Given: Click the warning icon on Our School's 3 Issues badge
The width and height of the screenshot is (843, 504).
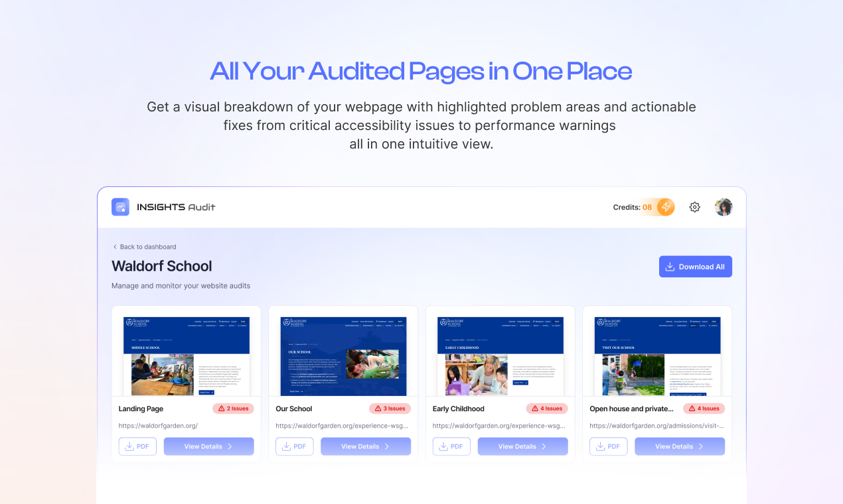Looking at the screenshot, I should pos(378,409).
